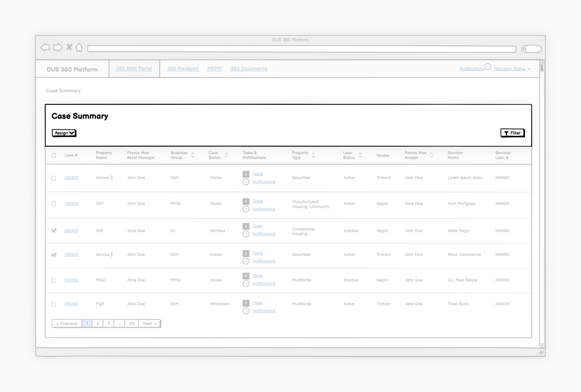Click the browser forward arrow icon

(x=57, y=47)
